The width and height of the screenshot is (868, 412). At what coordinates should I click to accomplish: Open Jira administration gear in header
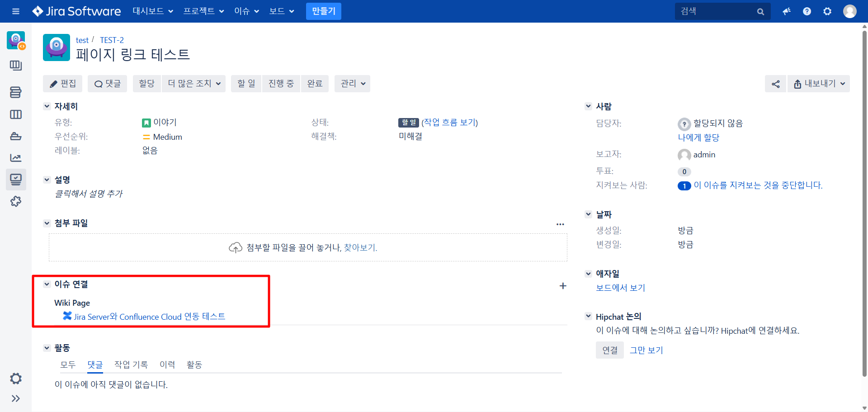(x=827, y=11)
